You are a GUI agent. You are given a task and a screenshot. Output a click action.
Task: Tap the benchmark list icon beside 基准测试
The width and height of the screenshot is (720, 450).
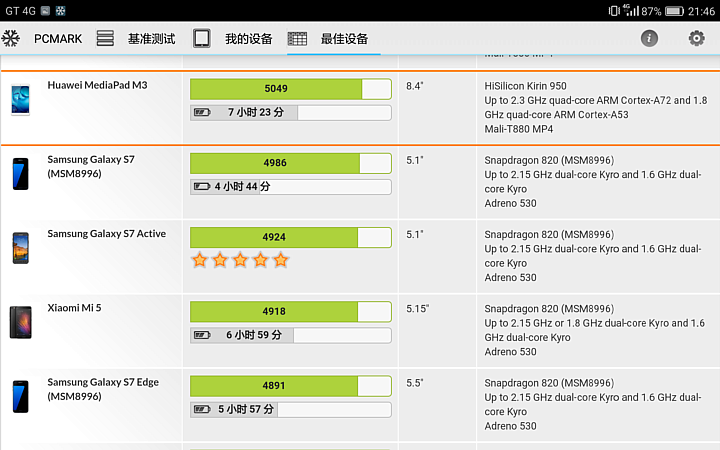pos(105,38)
